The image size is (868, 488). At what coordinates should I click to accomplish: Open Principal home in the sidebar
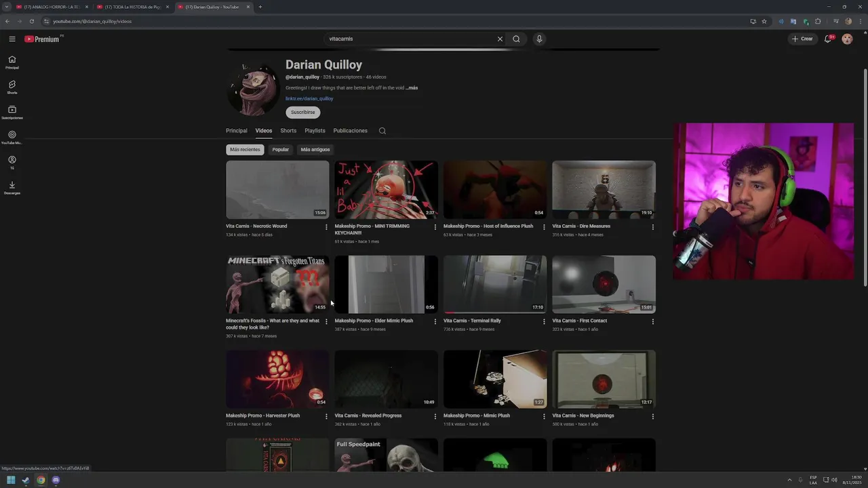click(x=12, y=62)
